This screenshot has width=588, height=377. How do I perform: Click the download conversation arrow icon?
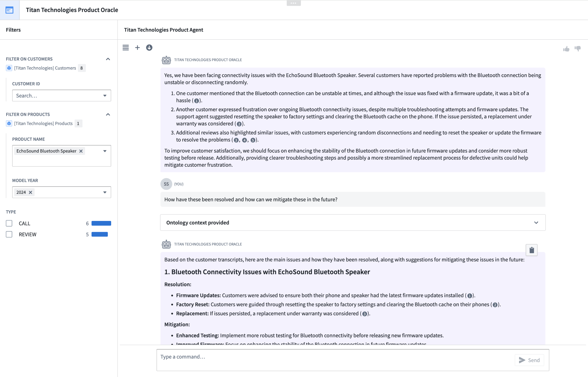(x=149, y=48)
